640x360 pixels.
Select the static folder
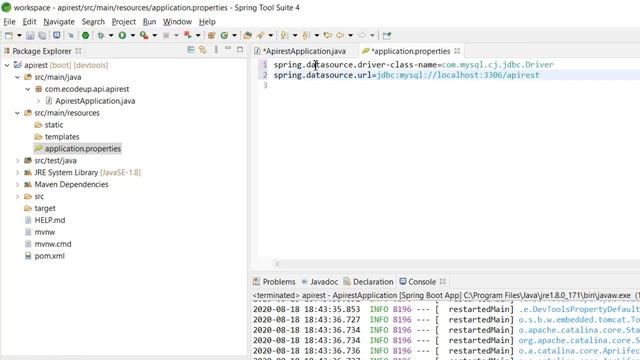pos(49,125)
